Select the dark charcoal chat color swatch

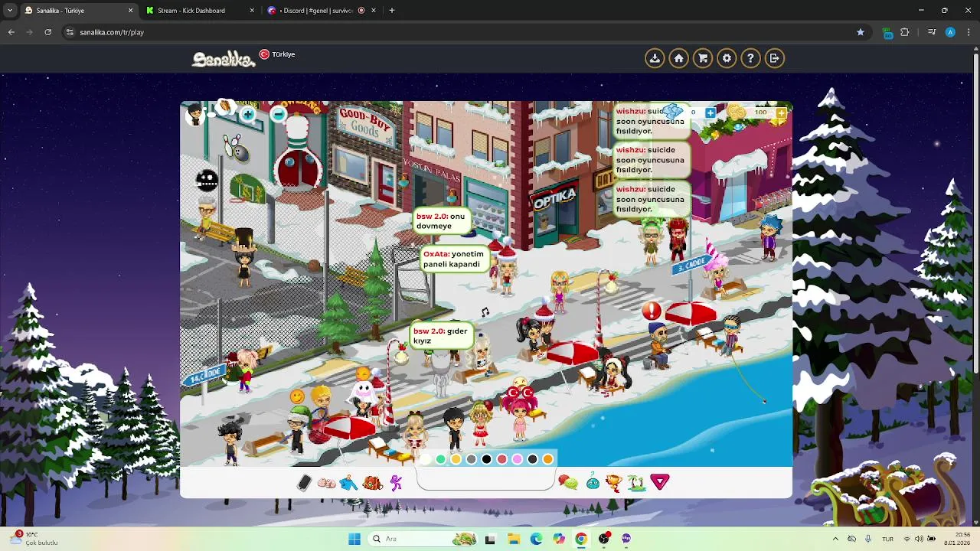(x=533, y=459)
